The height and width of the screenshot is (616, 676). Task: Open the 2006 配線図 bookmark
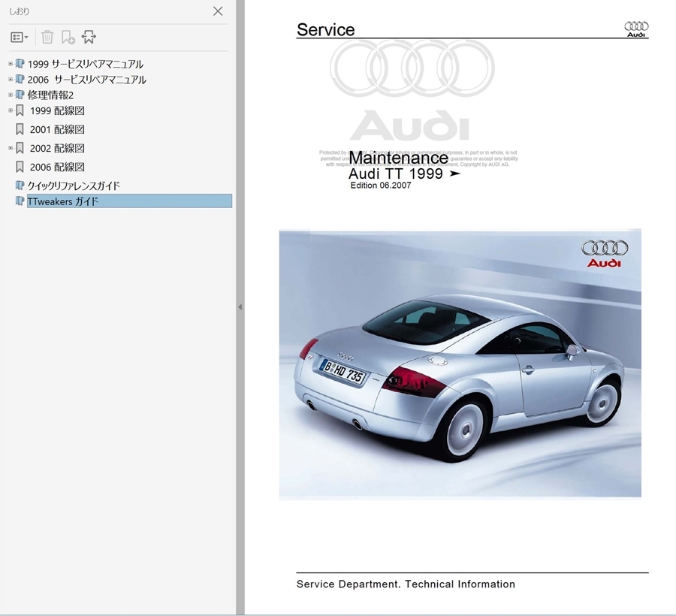(x=57, y=167)
